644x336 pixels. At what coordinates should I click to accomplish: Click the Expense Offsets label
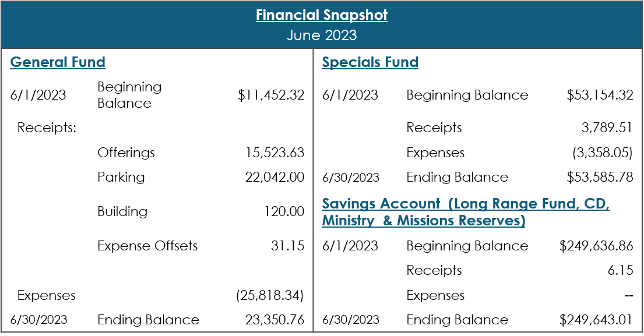pyautogui.click(x=147, y=246)
